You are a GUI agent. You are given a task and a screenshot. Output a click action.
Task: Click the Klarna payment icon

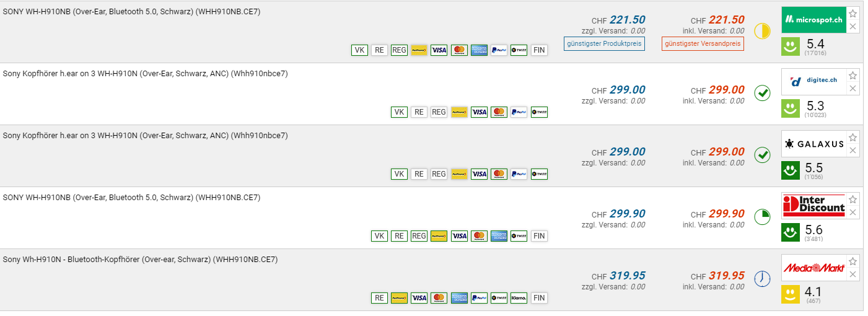click(x=519, y=298)
